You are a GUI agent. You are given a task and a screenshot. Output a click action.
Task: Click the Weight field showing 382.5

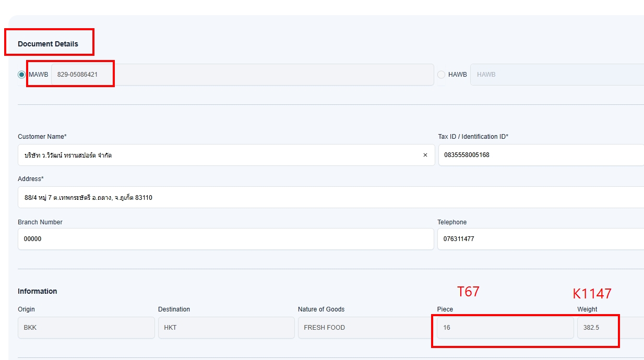[x=610, y=328]
